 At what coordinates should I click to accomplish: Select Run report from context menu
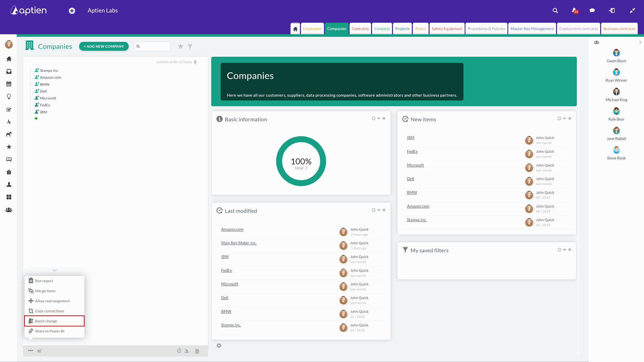44,281
